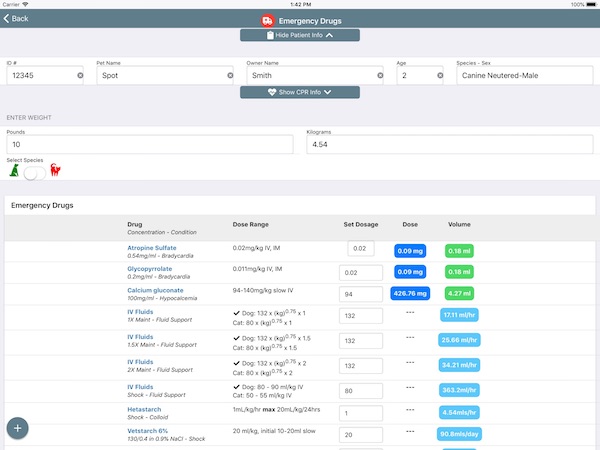Image resolution: width=600 pixels, height=450 pixels.
Task: Edit Atropine Sulfate set dosage field
Action: tap(361, 249)
